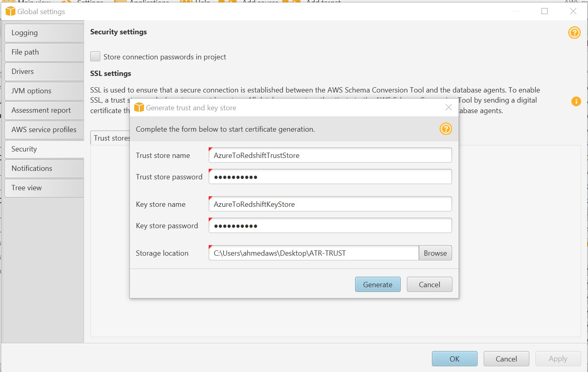
Task: Go to the Assessment report section
Action: [x=44, y=110]
